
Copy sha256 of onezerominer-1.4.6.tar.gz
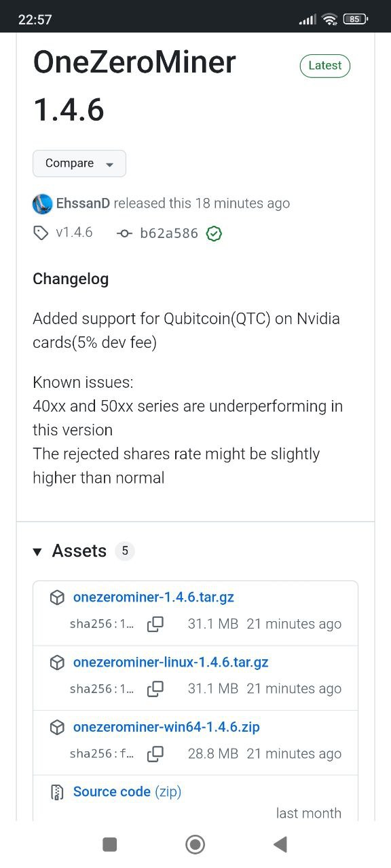tap(155, 624)
